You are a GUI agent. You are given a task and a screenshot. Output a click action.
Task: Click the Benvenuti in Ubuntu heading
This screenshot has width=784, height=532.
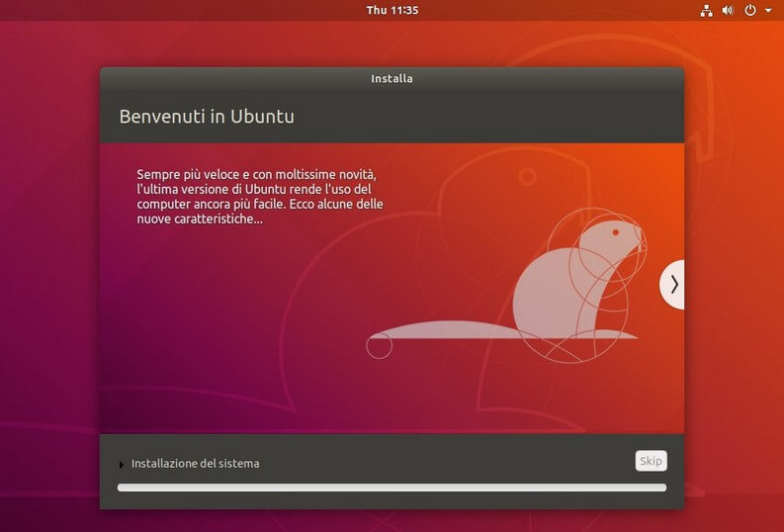[x=207, y=117]
